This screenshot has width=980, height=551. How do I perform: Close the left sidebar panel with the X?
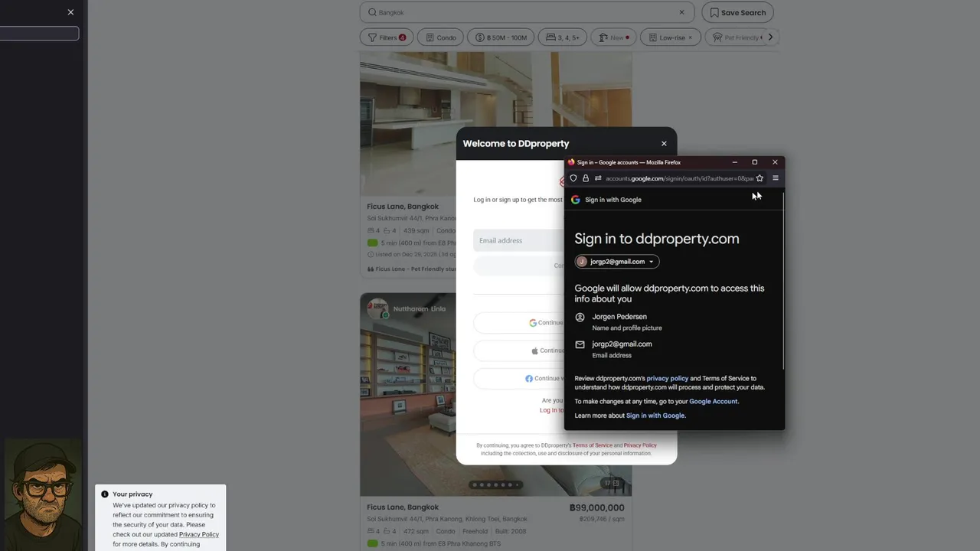click(70, 12)
